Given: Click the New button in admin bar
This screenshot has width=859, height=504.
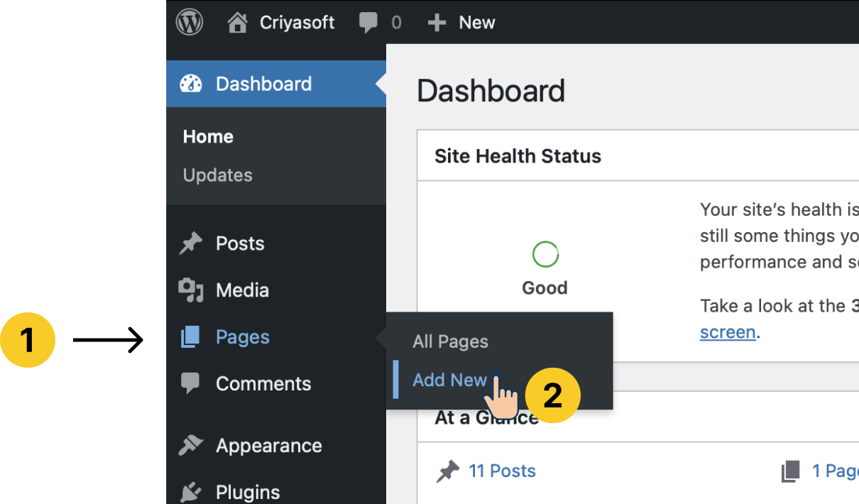Looking at the screenshot, I should pyautogui.click(x=476, y=23).
